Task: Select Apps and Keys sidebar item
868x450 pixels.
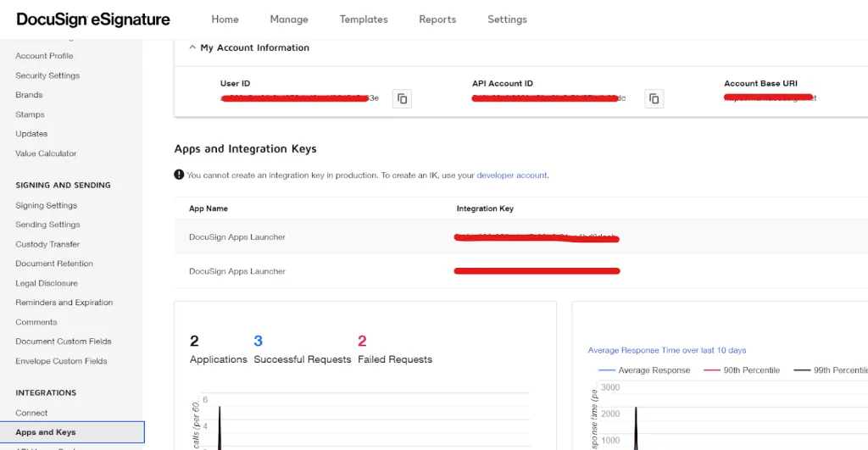Action: coord(73,432)
